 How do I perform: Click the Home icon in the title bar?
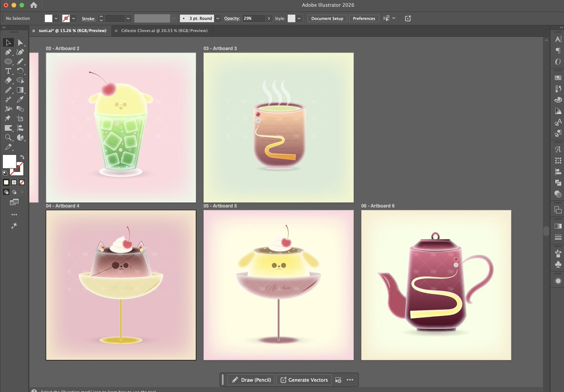(33, 5)
